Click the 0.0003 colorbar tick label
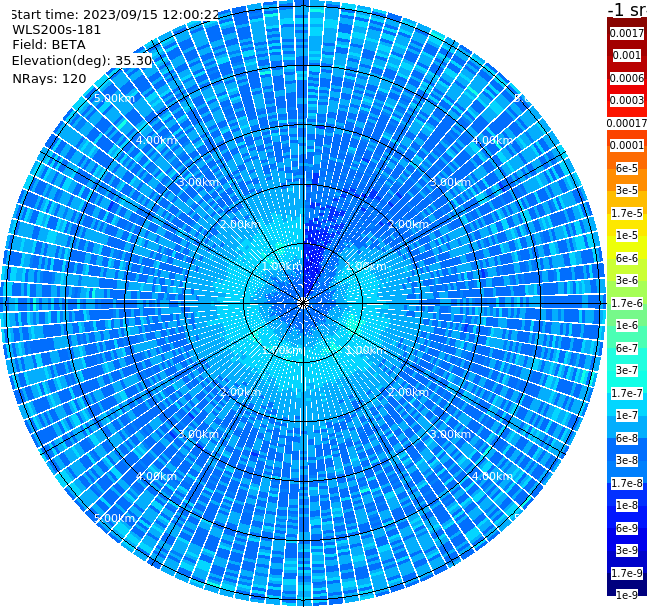The image size is (647, 607). [627, 100]
